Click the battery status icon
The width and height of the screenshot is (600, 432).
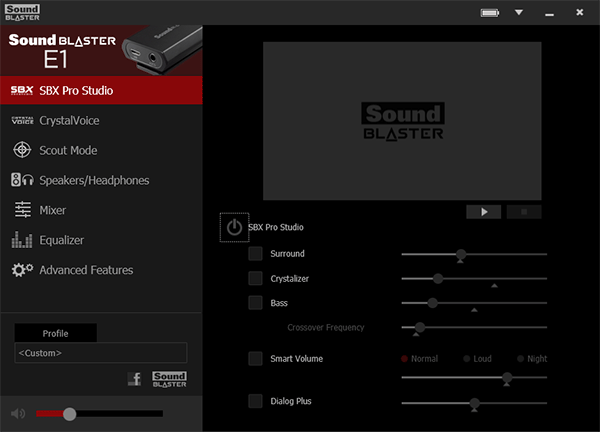tap(490, 13)
